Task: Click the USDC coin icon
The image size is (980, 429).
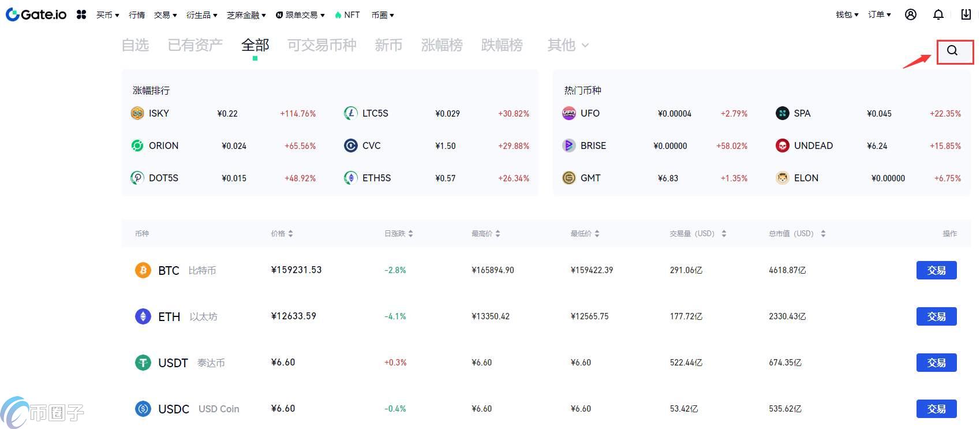Action: [x=143, y=409]
